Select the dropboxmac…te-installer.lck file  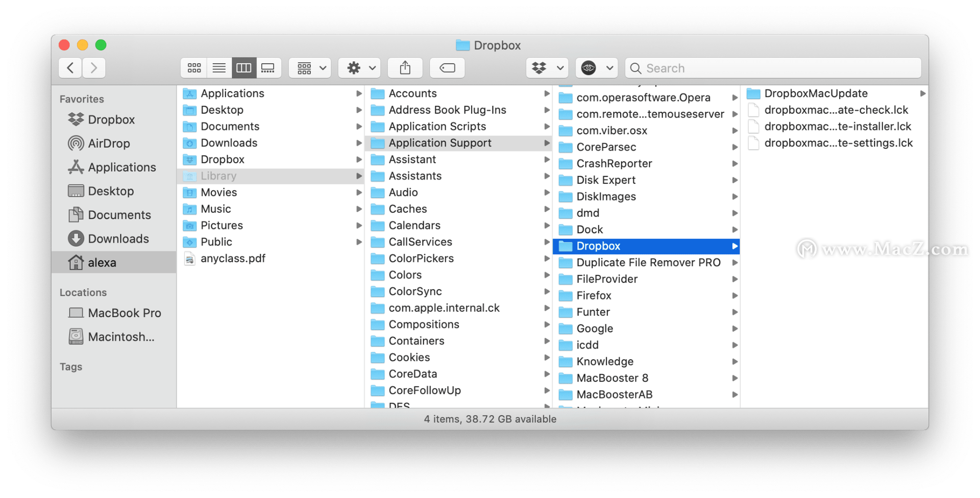(835, 126)
